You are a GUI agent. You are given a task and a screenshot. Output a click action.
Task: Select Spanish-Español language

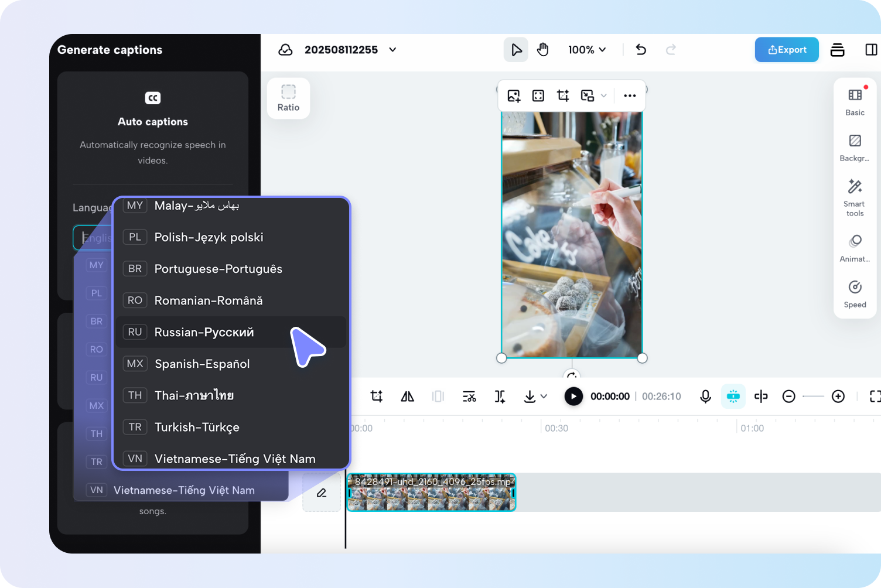coord(231,364)
